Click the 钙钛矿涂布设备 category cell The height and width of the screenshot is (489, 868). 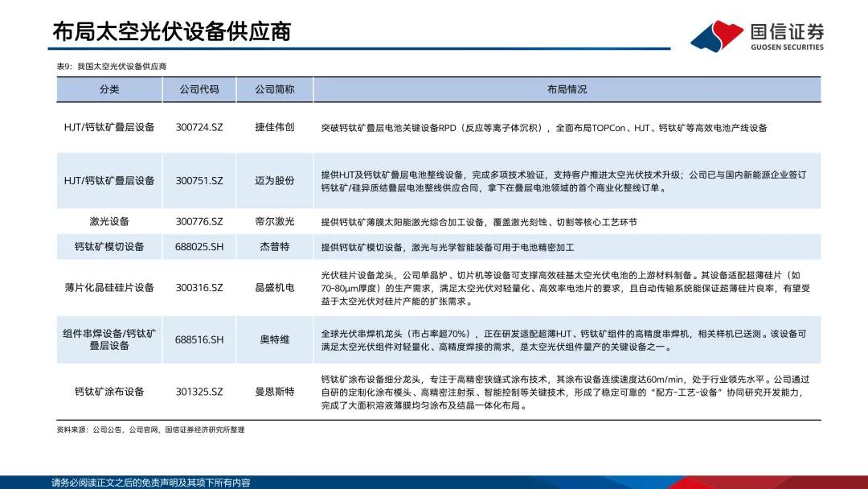(109, 392)
